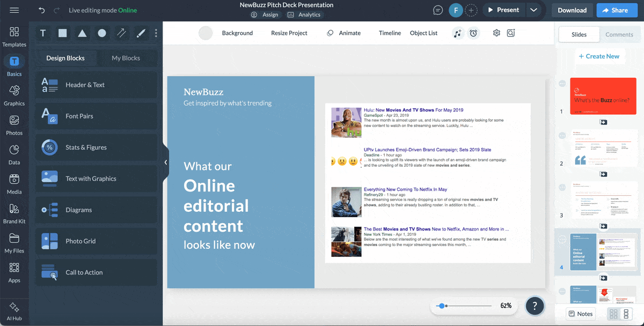Collapse the Design Blocks side panel
This screenshot has width=644, height=326.
pyautogui.click(x=166, y=161)
